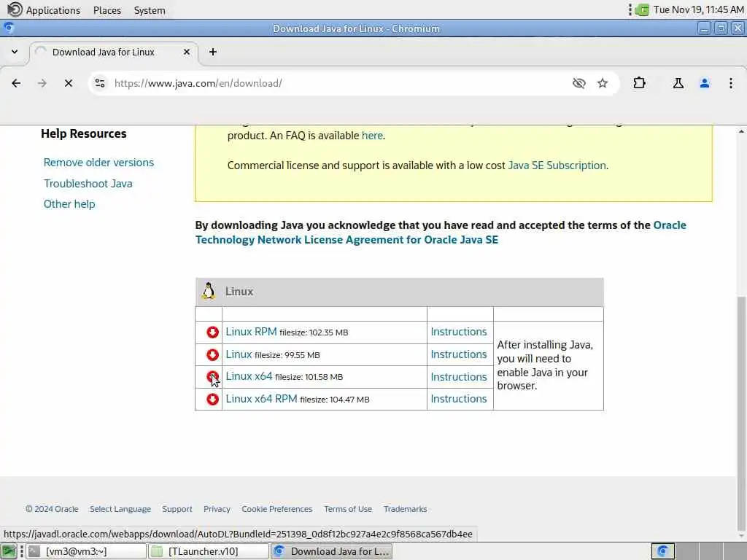
Task: Click the Chromium workspace icon at bottom right
Action: (662, 551)
